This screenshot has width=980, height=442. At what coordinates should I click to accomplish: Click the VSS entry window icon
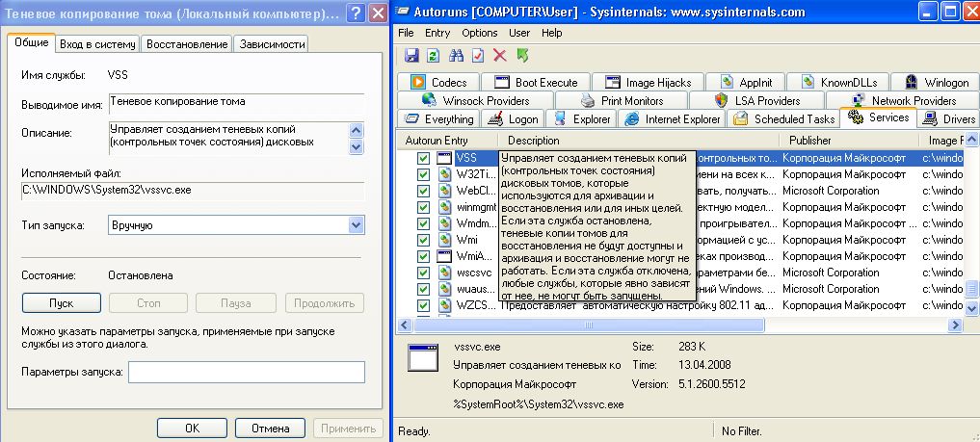coord(444,158)
